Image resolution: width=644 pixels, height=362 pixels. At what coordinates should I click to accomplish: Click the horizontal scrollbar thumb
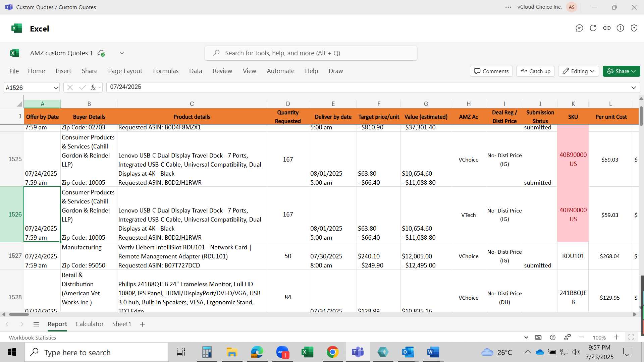(19, 314)
